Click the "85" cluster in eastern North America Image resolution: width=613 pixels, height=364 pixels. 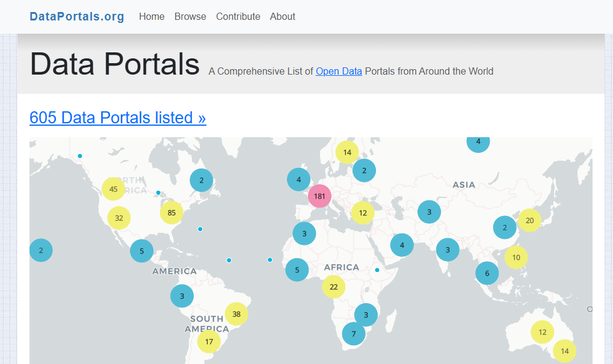[x=171, y=212]
